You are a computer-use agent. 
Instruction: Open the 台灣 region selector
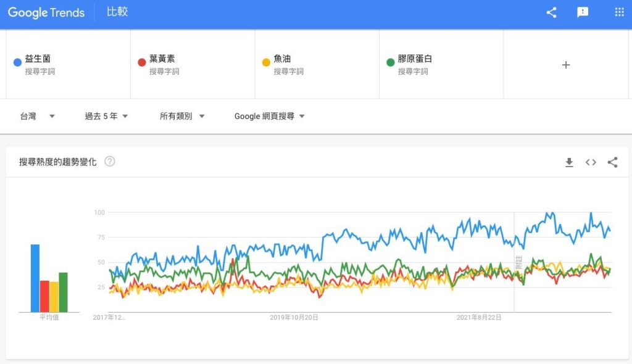[x=37, y=116]
